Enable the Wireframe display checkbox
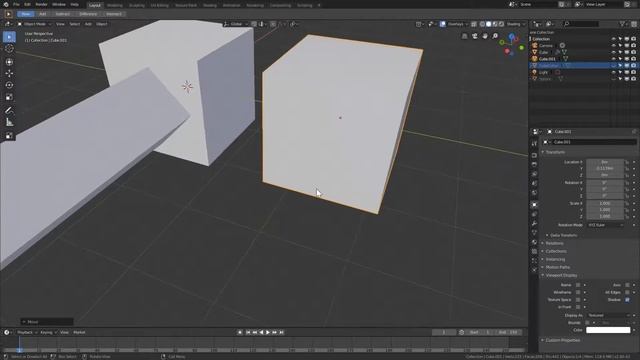The width and height of the screenshot is (640, 360). 578,292
